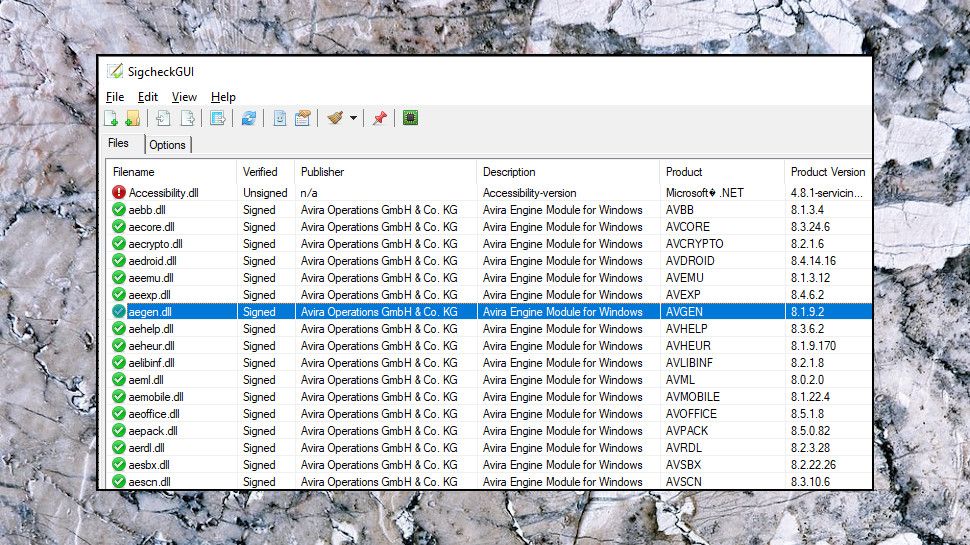Select the Accessibility.dll filename
Viewport: 970px width, 545px height.
(163, 193)
